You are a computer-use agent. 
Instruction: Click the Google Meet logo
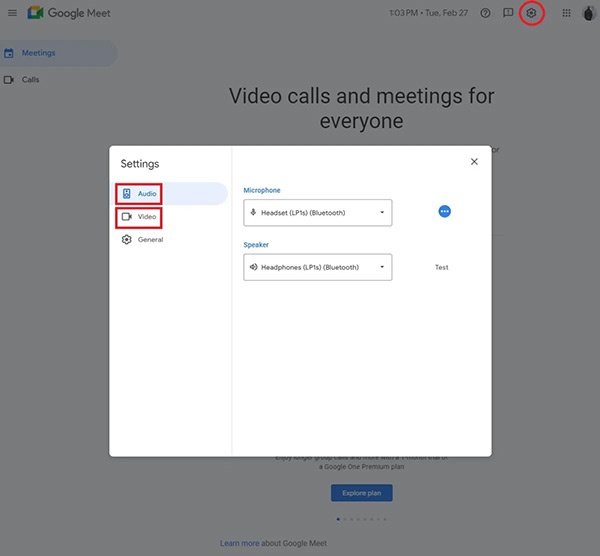[69, 14]
